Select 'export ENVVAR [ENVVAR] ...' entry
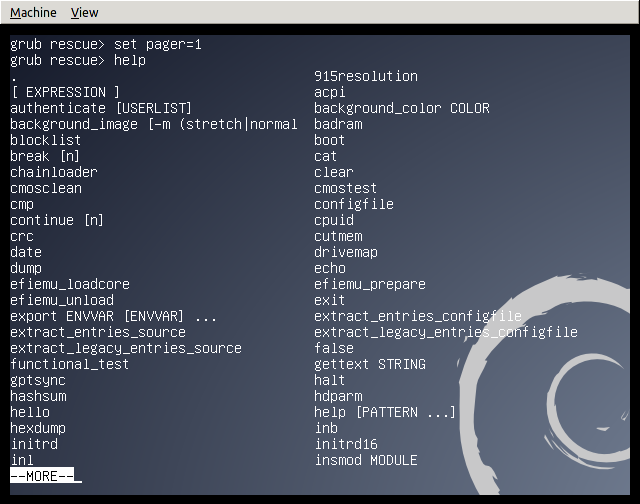 tap(113, 316)
